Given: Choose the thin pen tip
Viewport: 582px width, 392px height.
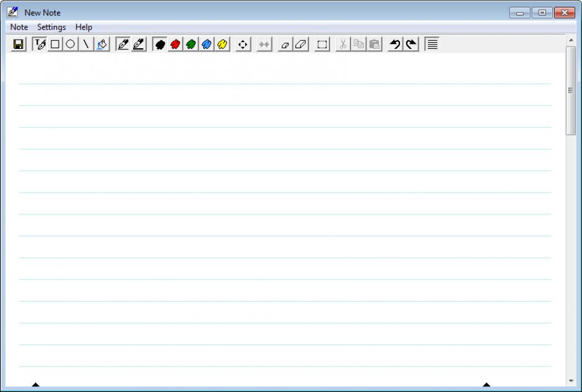Looking at the screenshot, I should pyautogui.click(x=123, y=45).
